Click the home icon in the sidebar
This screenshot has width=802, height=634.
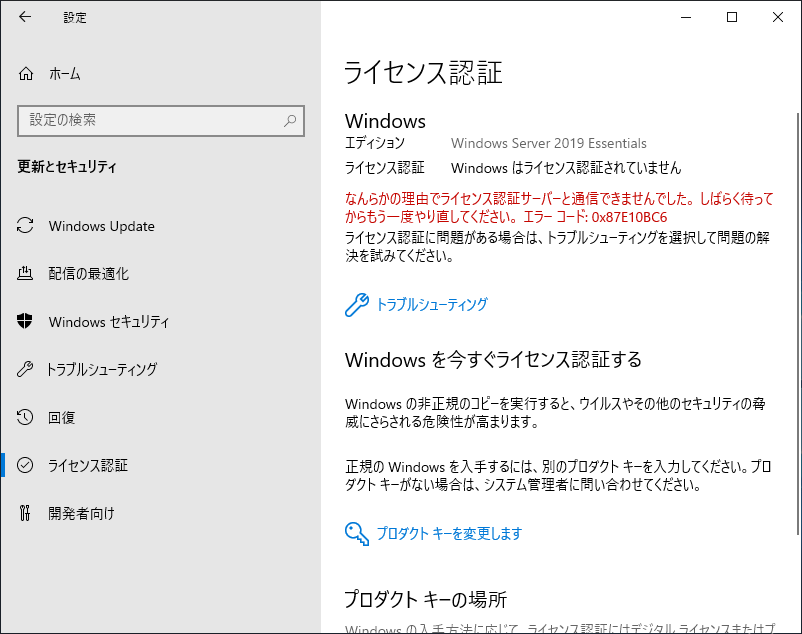click(x=26, y=74)
